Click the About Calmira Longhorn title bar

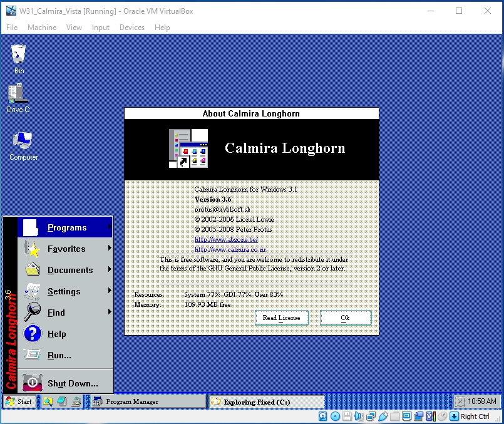click(251, 113)
